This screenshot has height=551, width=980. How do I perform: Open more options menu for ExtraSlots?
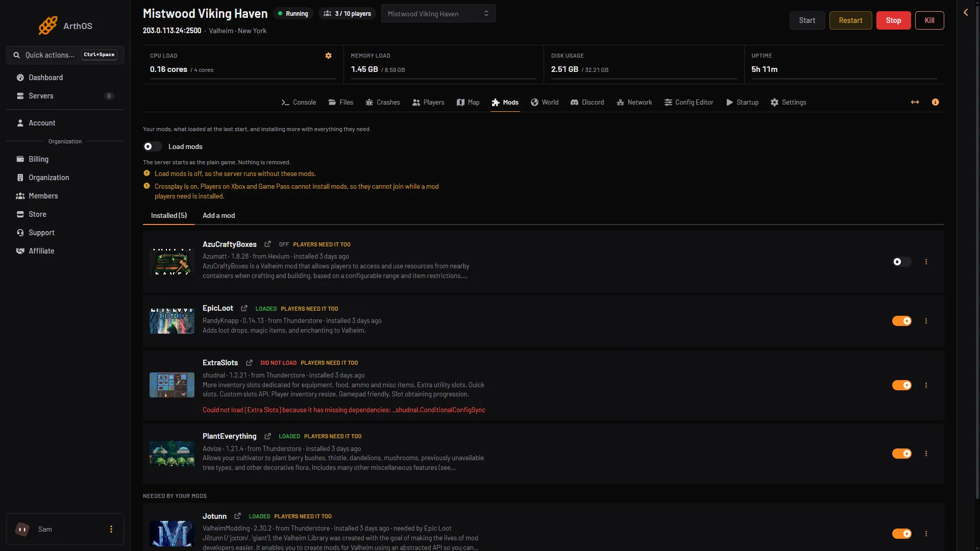coord(926,385)
